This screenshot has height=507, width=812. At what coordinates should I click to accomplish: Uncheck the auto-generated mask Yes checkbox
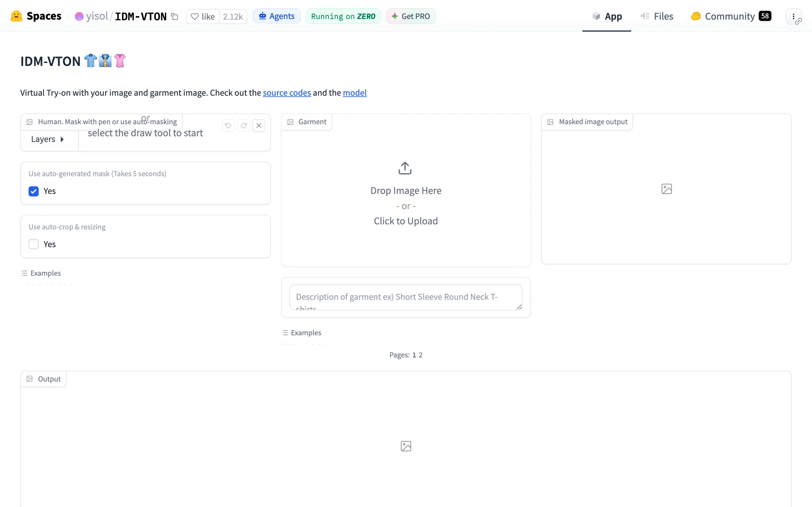34,191
